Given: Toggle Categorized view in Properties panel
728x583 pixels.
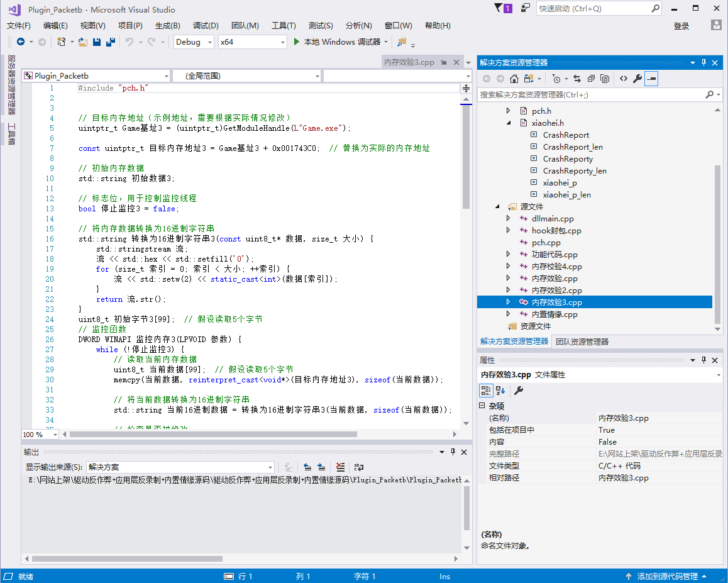Looking at the screenshot, I should [485, 391].
